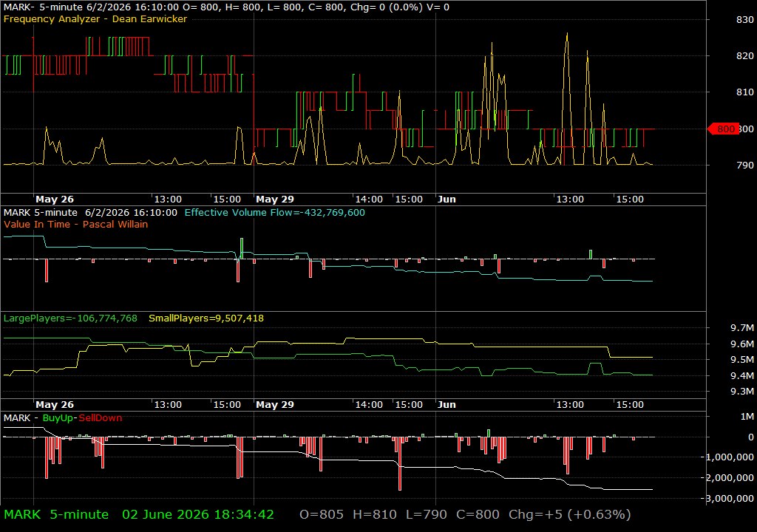This screenshot has width=757, height=532.
Task: Click the status bar MARK 5-minute text
Action: (x=56, y=514)
